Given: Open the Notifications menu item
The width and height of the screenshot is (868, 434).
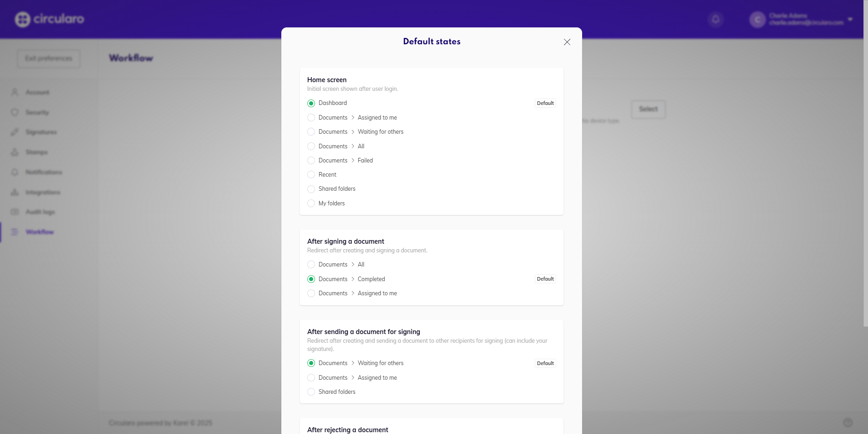Looking at the screenshot, I should (x=44, y=172).
